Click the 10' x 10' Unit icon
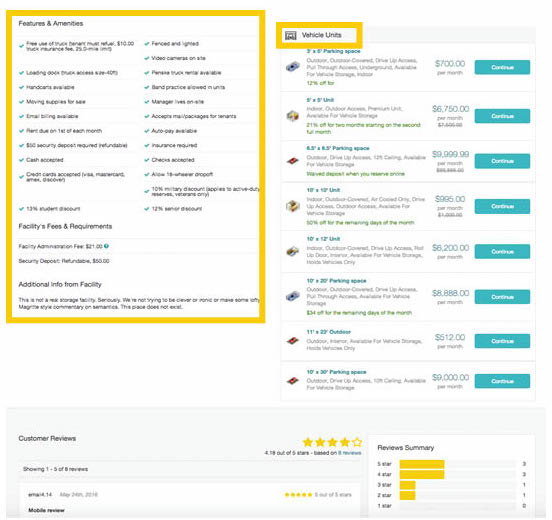 293,206
